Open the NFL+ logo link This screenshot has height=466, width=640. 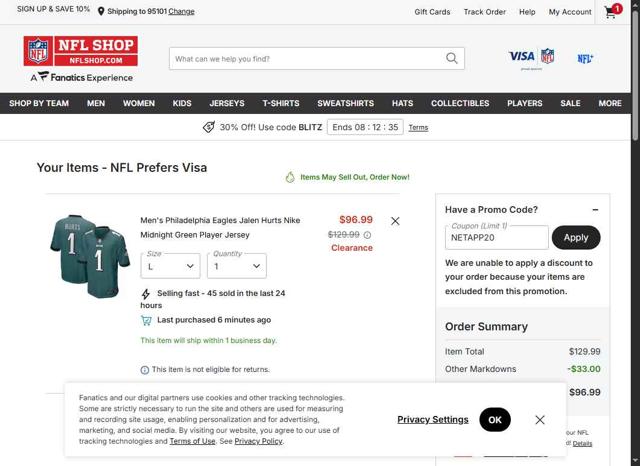(585, 59)
